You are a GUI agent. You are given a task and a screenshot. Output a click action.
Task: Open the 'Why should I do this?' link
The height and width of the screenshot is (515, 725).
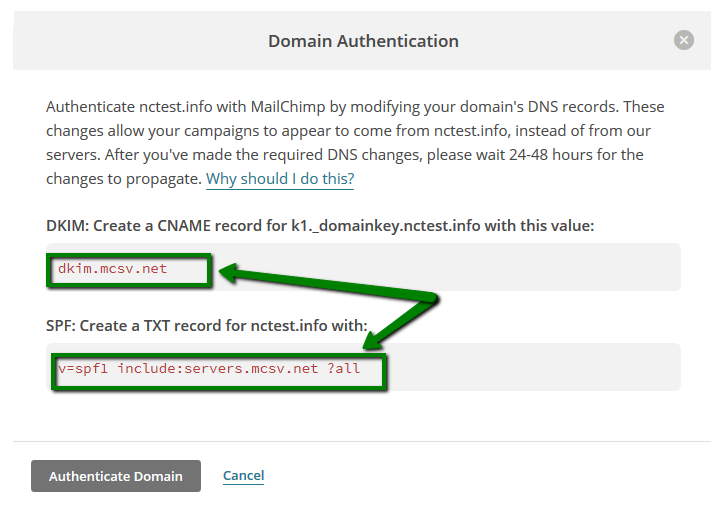pyautogui.click(x=280, y=179)
